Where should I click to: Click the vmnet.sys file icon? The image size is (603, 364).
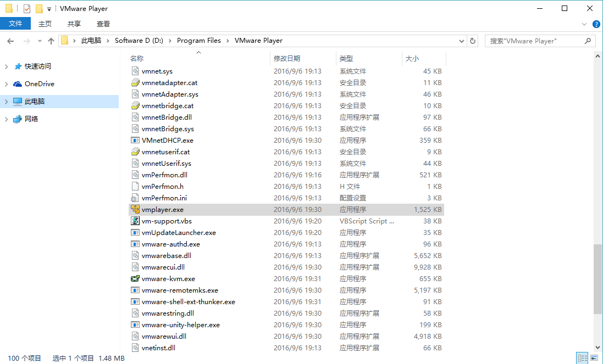coord(135,71)
